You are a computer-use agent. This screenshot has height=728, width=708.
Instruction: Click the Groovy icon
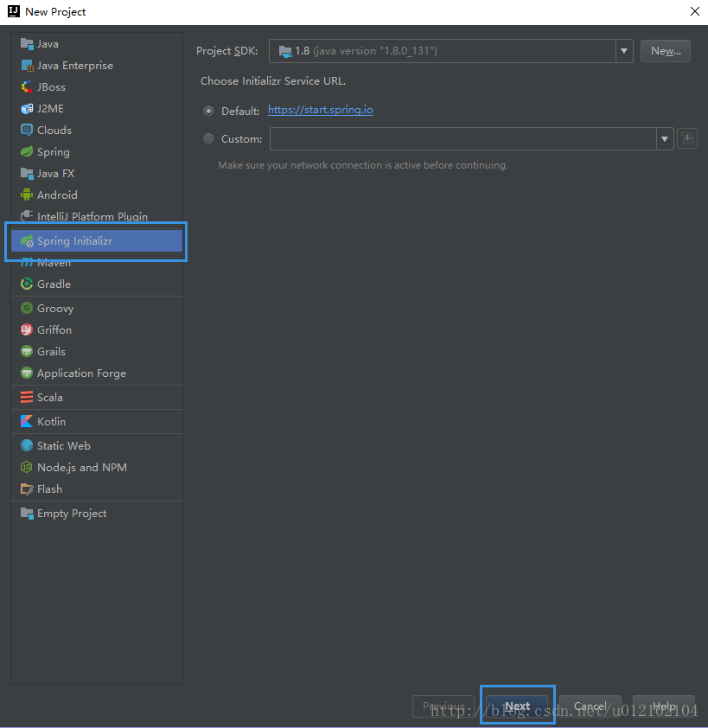tap(27, 309)
